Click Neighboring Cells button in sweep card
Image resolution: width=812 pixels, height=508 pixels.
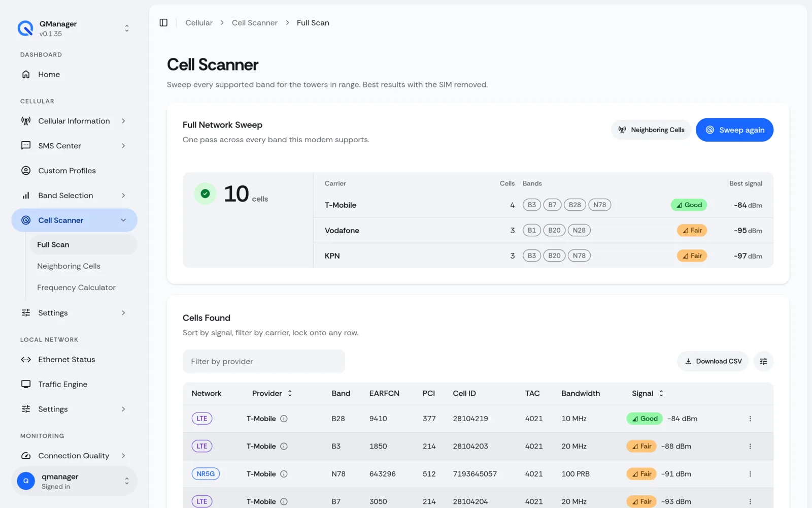tap(651, 130)
